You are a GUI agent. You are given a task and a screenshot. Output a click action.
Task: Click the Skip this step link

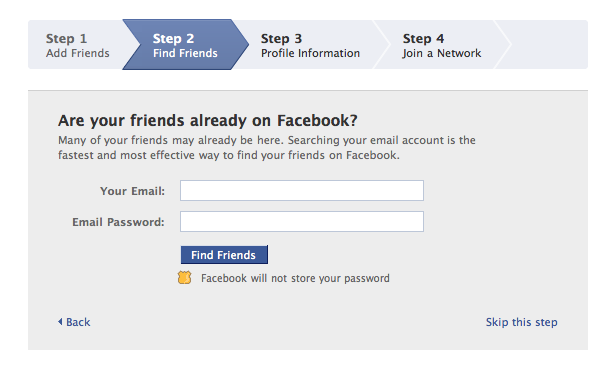pyautogui.click(x=521, y=322)
